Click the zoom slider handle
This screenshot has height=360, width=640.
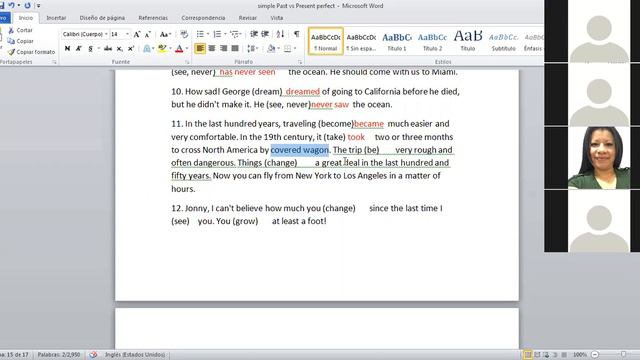623,354
